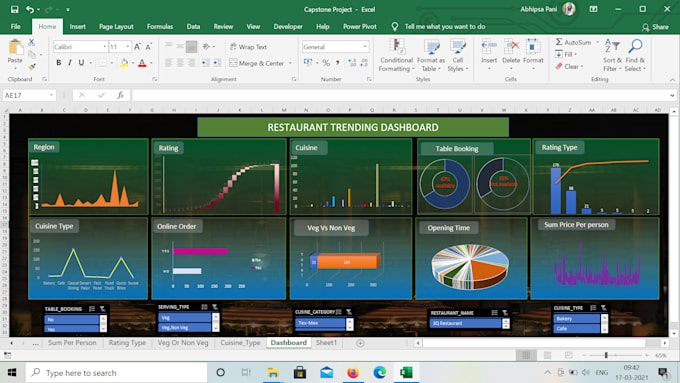Screen dimensions: 680x383
Task: Open the Sum Per Person sheet tab
Action: [x=72, y=343]
